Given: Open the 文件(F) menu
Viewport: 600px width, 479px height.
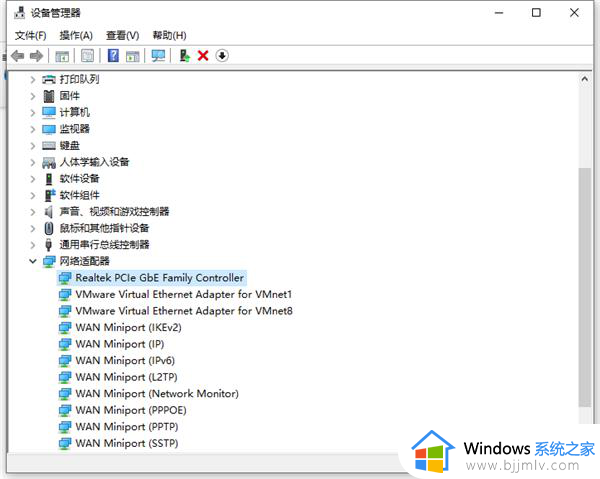Looking at the screenshot, I should point(31,35).
